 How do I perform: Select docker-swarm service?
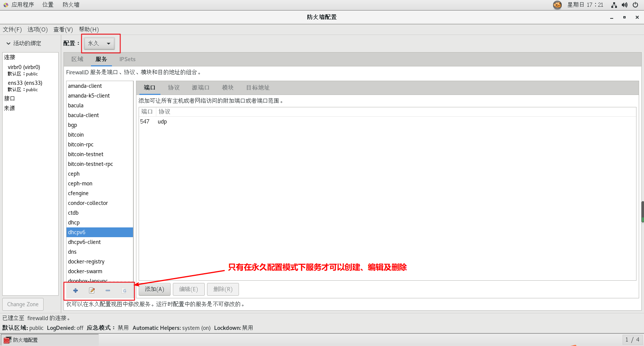point(100,271)
